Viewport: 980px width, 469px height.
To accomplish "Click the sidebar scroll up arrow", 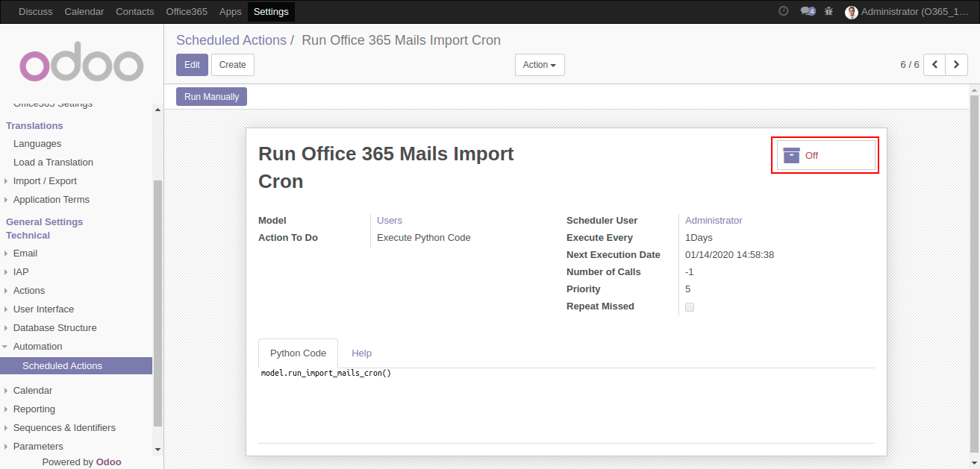I will pos(157,110).
